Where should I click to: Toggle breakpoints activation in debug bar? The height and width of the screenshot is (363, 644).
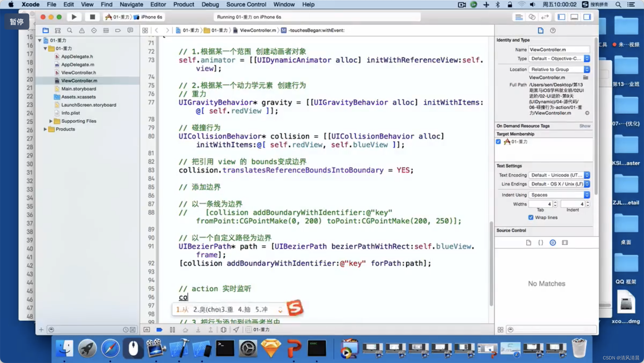coord(159,330)
